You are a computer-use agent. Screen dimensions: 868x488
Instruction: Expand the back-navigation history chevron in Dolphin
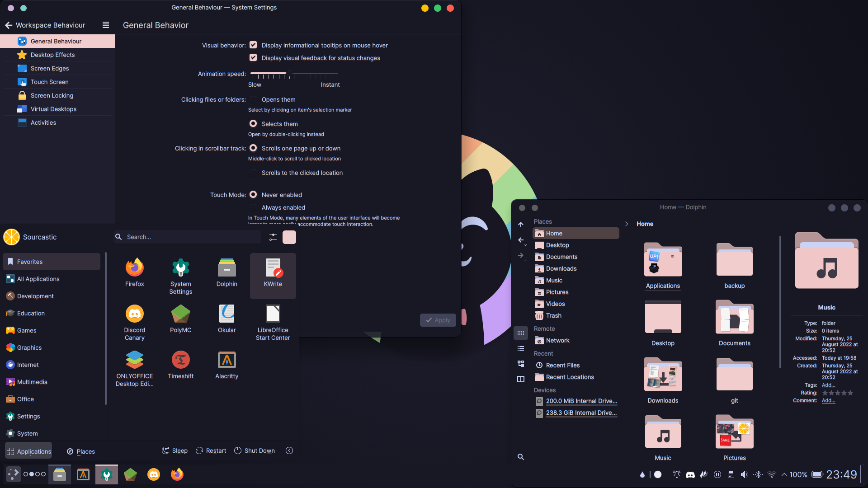click(x=526, y=244)
